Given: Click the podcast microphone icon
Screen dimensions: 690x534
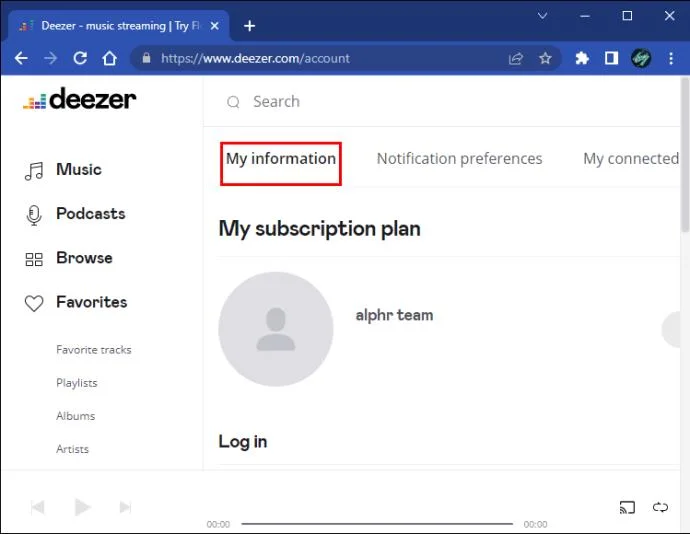Looking at the screenshot, I should coord(34,215).
